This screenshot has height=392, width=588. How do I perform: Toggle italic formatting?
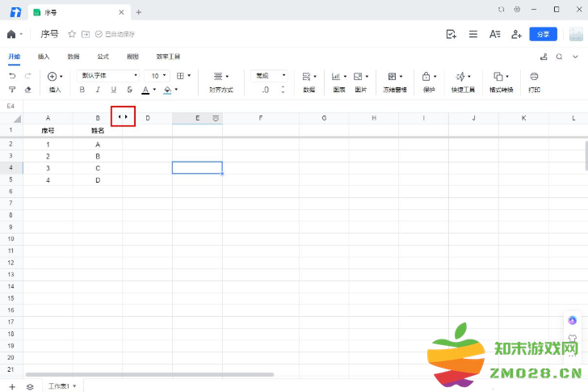click(x=98, y=90)
